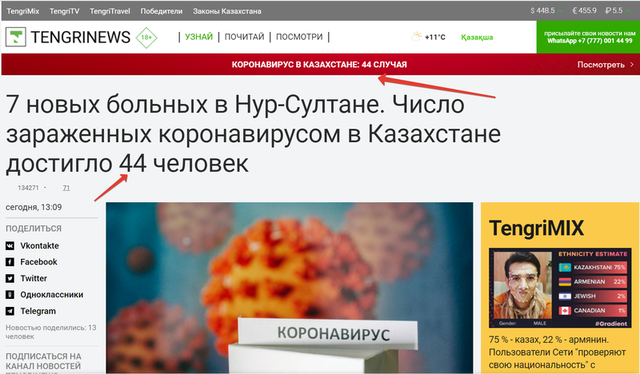Share article via Twitter text link
This screenshot has width=640, height=374.
tap(33, 278)
